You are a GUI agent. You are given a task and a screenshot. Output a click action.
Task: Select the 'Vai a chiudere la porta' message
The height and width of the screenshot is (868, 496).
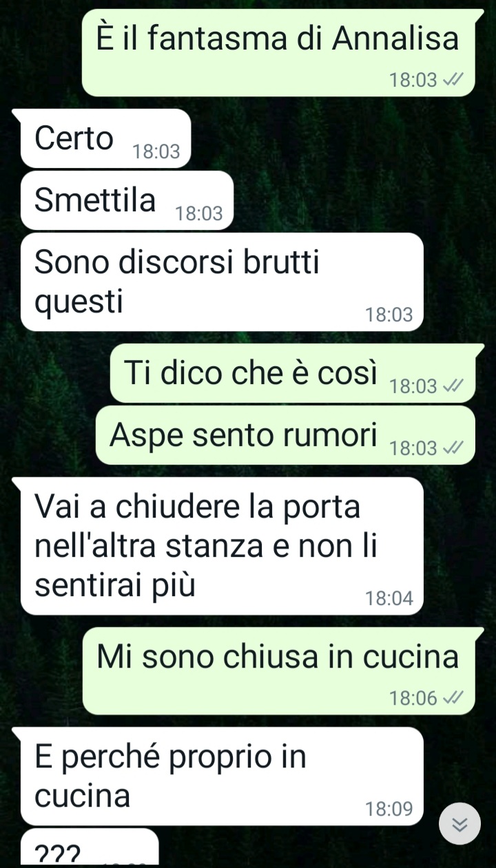click(222, 546)
